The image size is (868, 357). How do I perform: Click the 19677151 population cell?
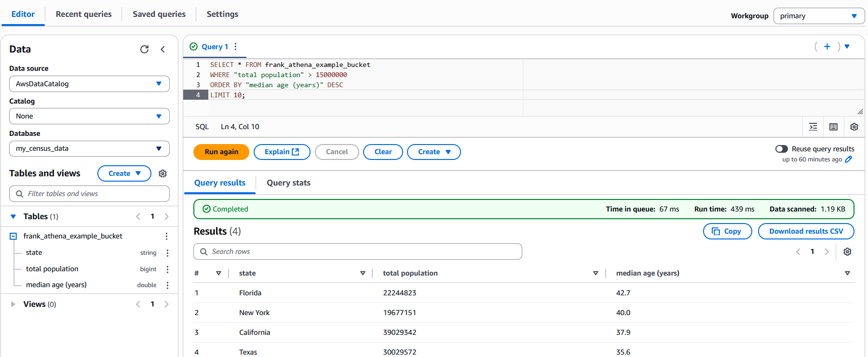pos(400,313)
